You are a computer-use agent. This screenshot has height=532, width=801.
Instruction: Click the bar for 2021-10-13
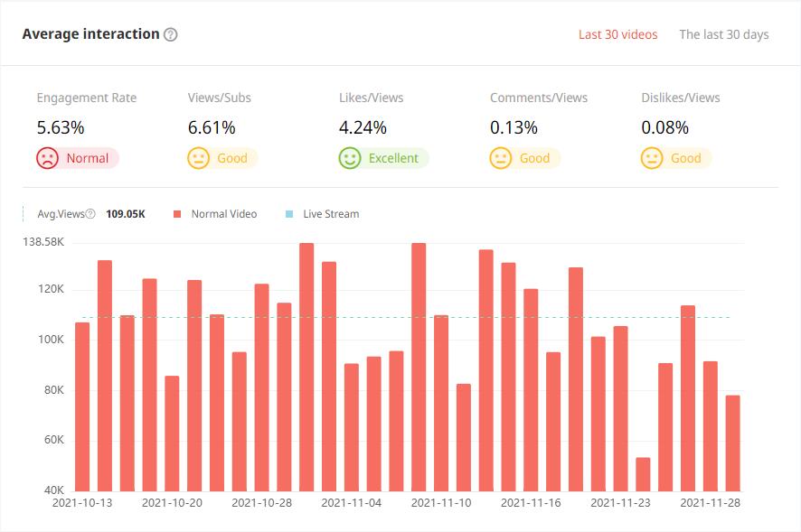pyautogui.click(x=82, y=406)
